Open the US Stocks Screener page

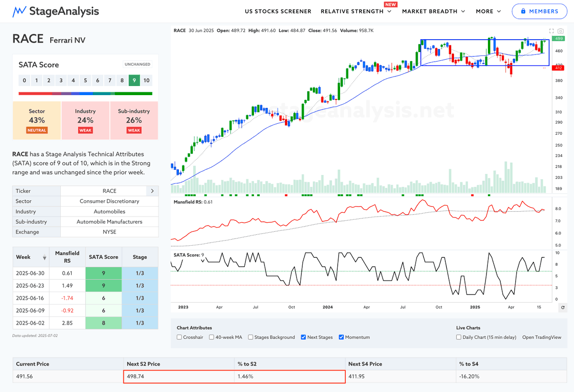pos(278,11)
